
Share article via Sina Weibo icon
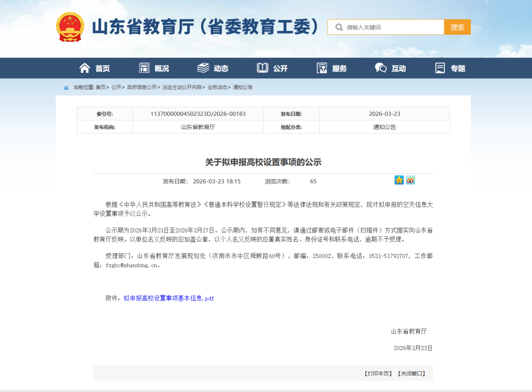[x=410, y=180]
